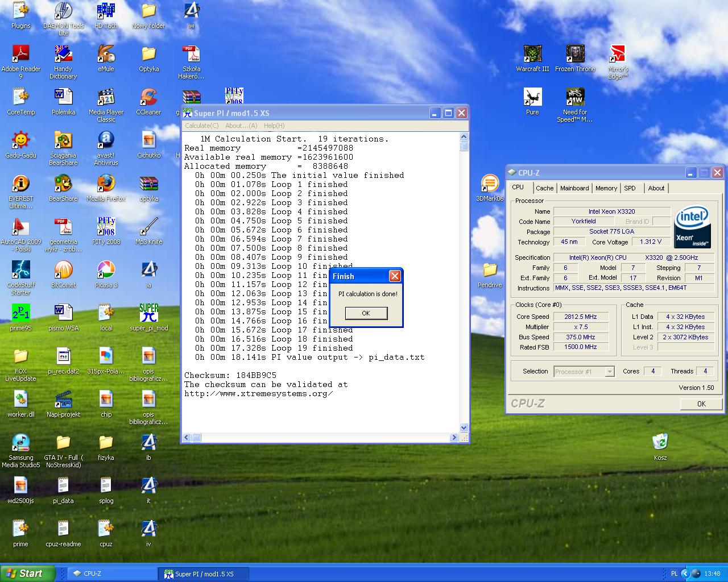The height and width of the screenshot is (582, 728).
Task: Click Super PI horizontal scroll left arrow
Action: tap(187, 438)
